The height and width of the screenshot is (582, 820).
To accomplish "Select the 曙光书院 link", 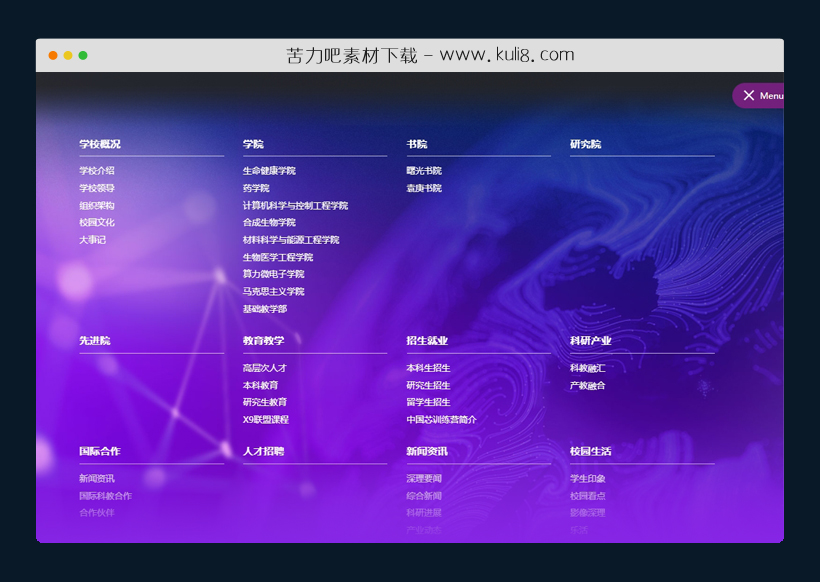I will pyautogui.click(x=422, y=171).
